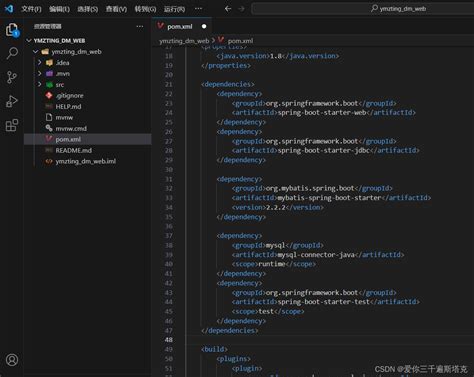Open the 文件(F) menu
Screen dimensions: 474x377
point(31,9)
